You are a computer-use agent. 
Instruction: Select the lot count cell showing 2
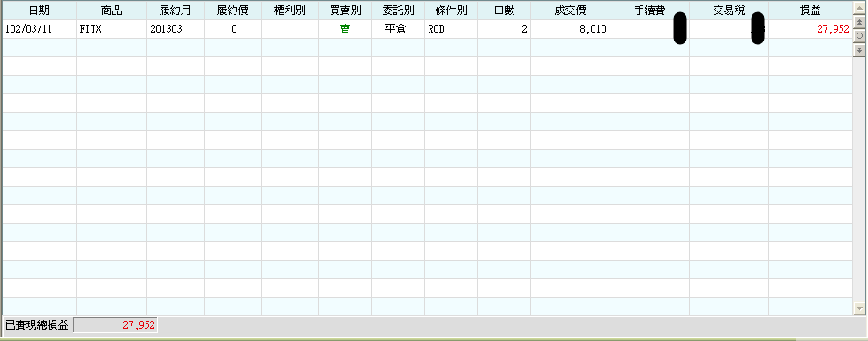coord(504,29)
